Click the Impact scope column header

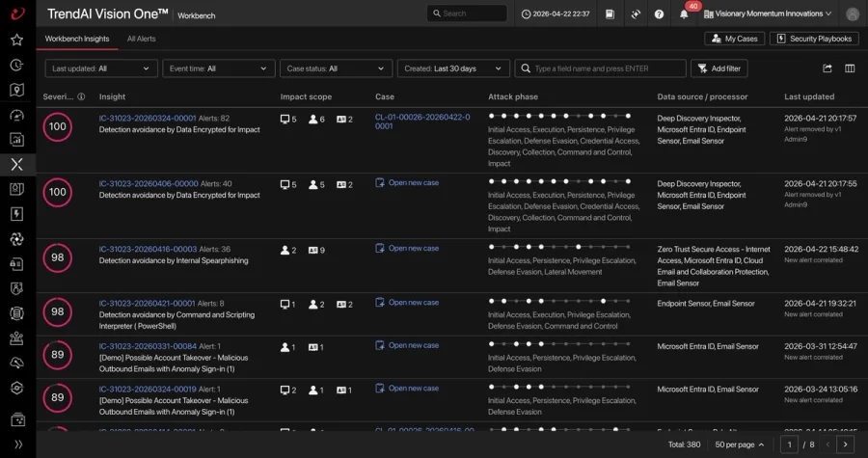click(306, 96)
